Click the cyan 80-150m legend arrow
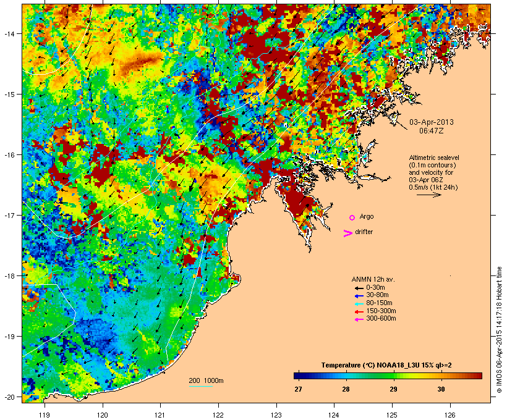The image size is (507, 420). point(359,304)
